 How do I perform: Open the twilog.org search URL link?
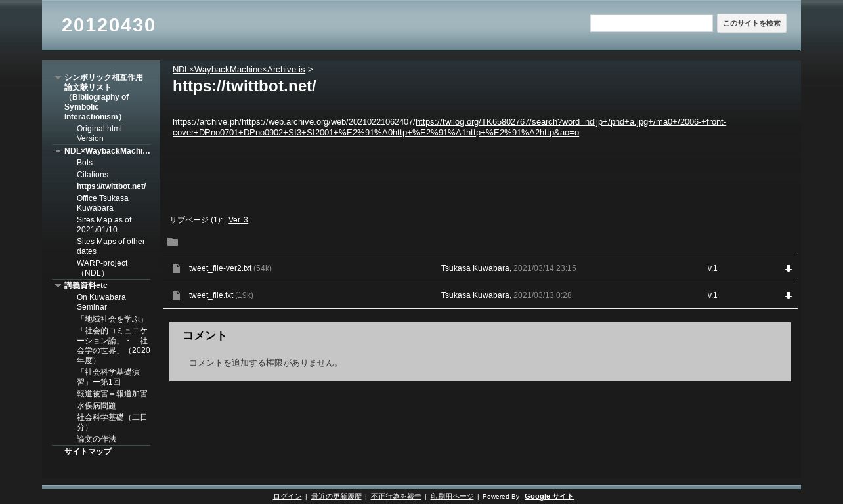click(449, 127)
